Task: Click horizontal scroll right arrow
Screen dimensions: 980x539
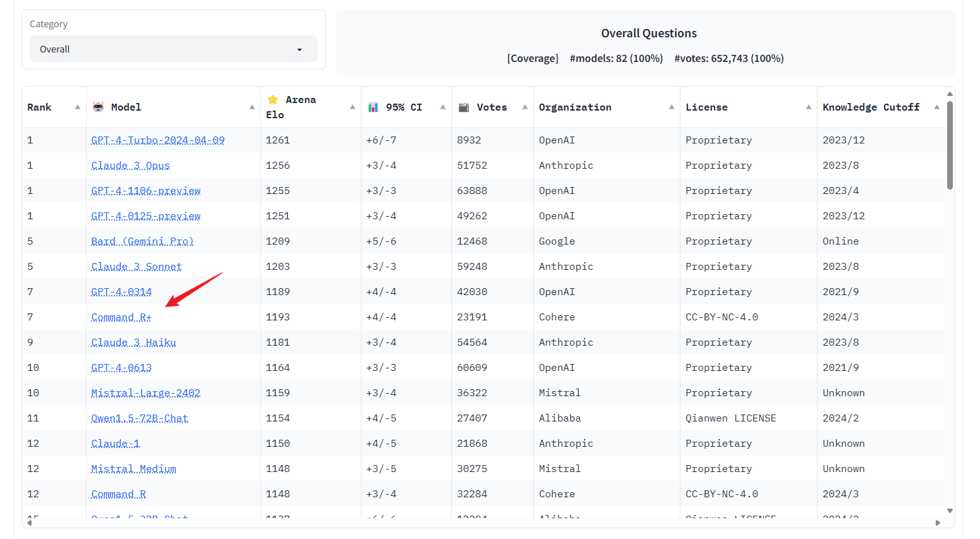Action: [x=938, y=523]
